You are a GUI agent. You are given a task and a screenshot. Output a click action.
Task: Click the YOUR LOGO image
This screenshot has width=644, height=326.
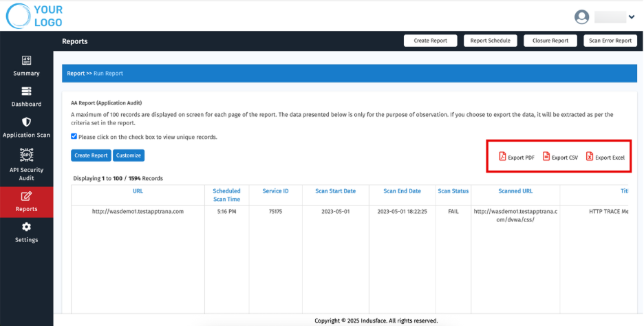click(34, 16)
